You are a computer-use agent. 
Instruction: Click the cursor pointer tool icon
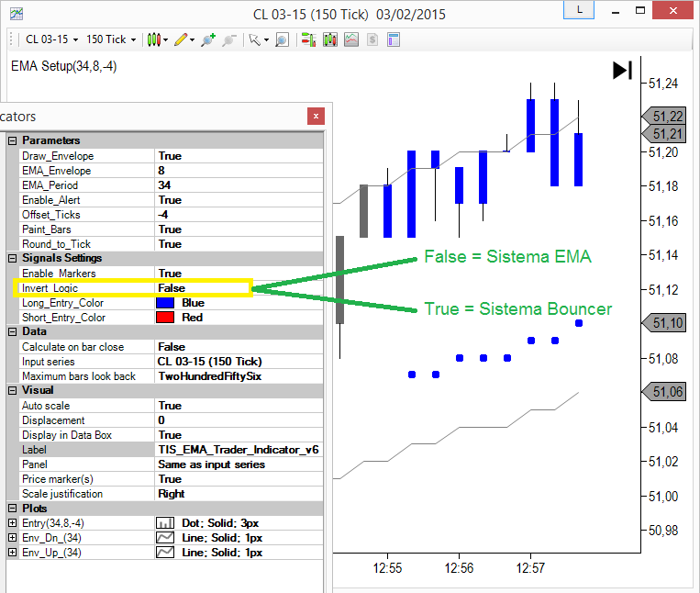[x=254, y=39]
